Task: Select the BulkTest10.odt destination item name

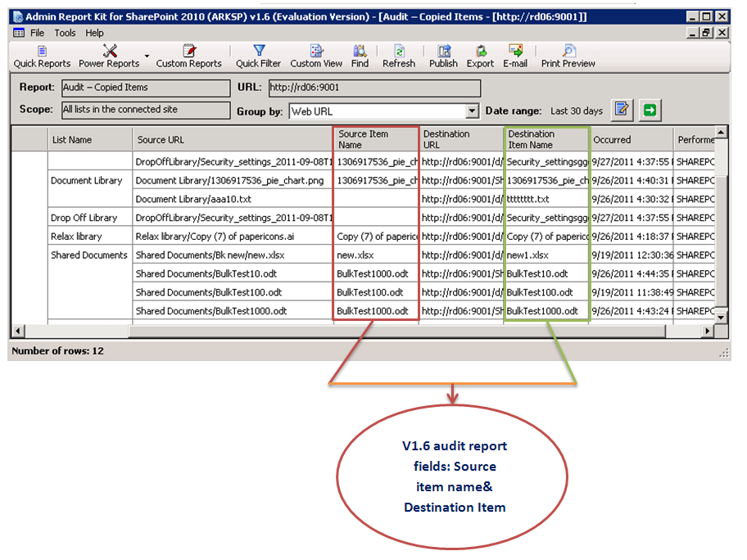Action: point(546,273)
